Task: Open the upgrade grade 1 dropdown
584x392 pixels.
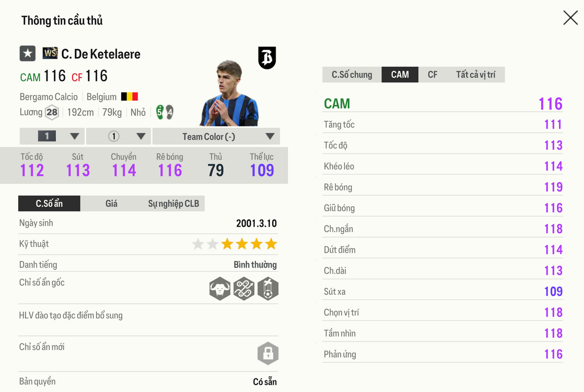Action: coord(52,136)
